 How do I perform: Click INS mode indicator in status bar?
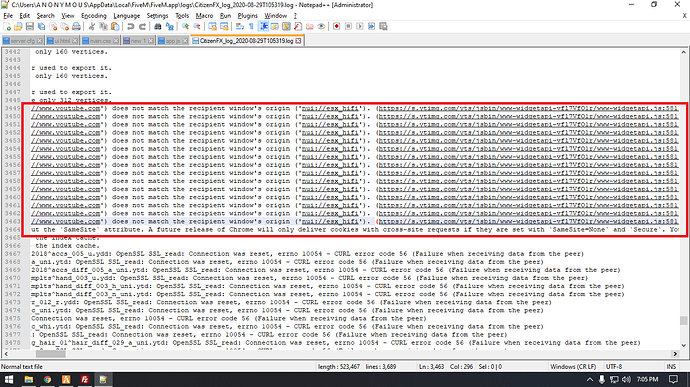671,366
